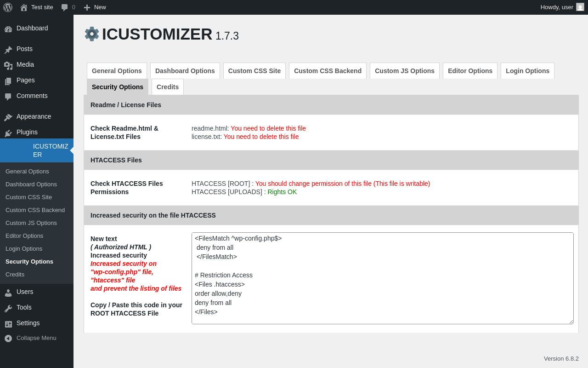Open the Tools menu
This screenshot has width=588, height=368.
tap(37, 307)
